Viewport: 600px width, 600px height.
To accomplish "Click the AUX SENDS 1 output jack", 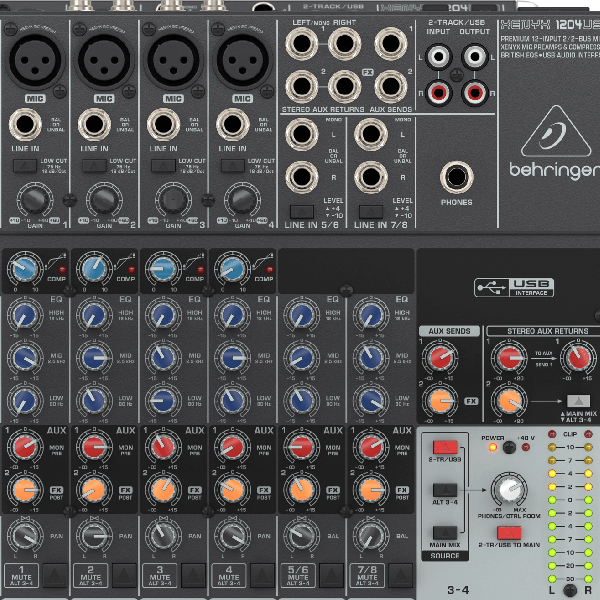I will tap(391, 44).
